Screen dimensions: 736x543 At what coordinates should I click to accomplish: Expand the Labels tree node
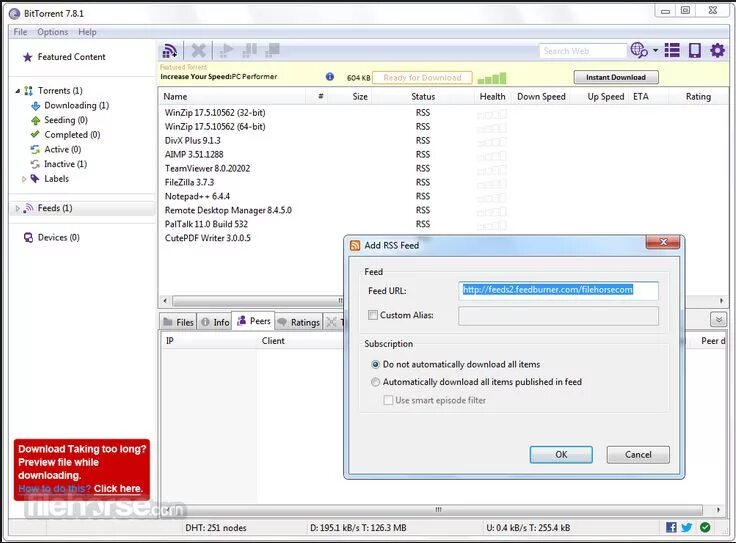[x=24, y=179]
